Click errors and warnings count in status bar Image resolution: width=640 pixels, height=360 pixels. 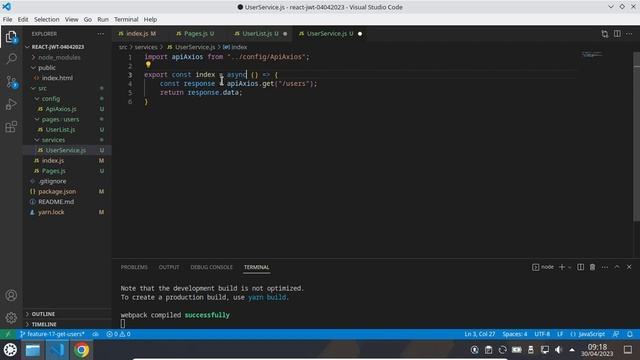click(118, 334)
